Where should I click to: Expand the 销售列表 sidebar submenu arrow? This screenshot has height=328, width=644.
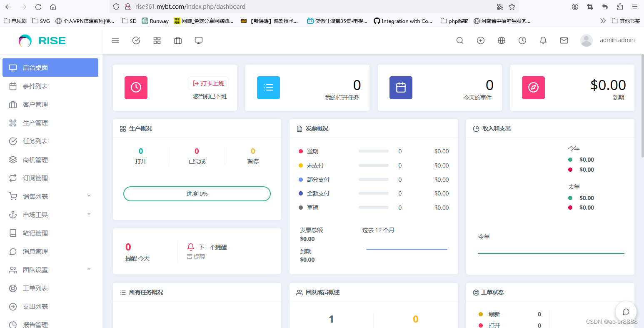click(x=89, y=196)
